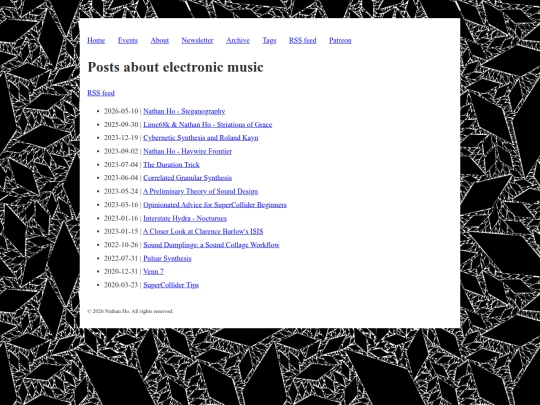The height and width of the screenshot is (405, 540).
Task: Click the date text 2025-09-30
Action: pyautogui.click(x=121, y=125)
